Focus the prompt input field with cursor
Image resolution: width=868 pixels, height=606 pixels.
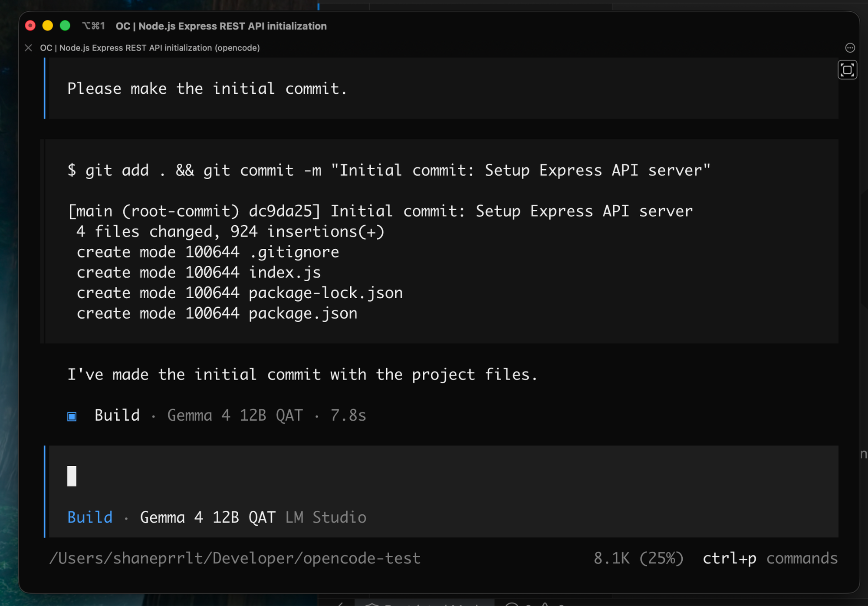(444, 476)
